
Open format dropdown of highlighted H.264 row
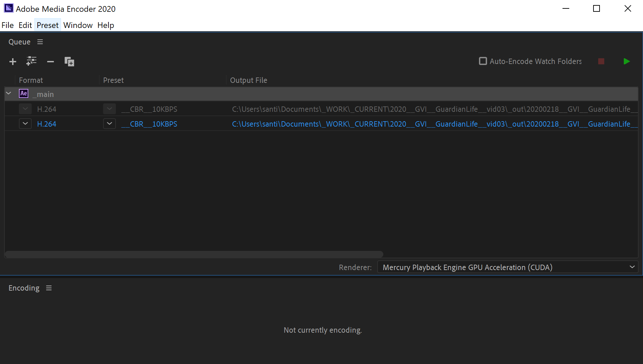click(x=25, y=124)
